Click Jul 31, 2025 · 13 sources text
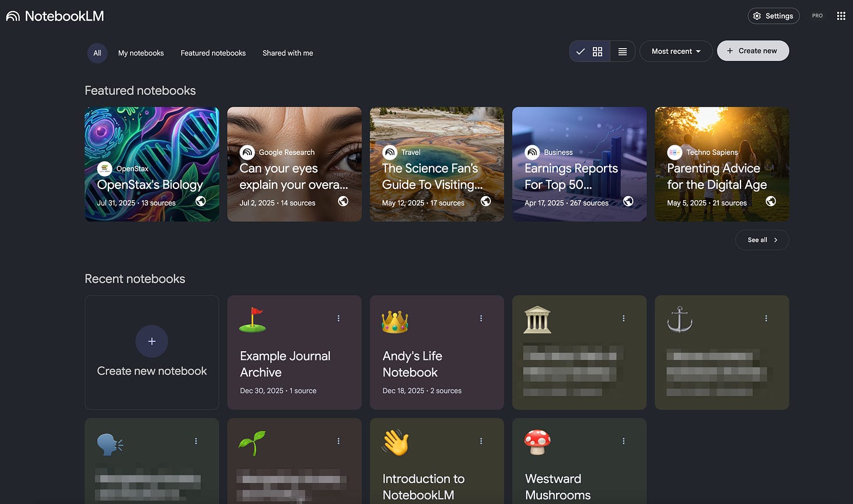 click(137, 203)
